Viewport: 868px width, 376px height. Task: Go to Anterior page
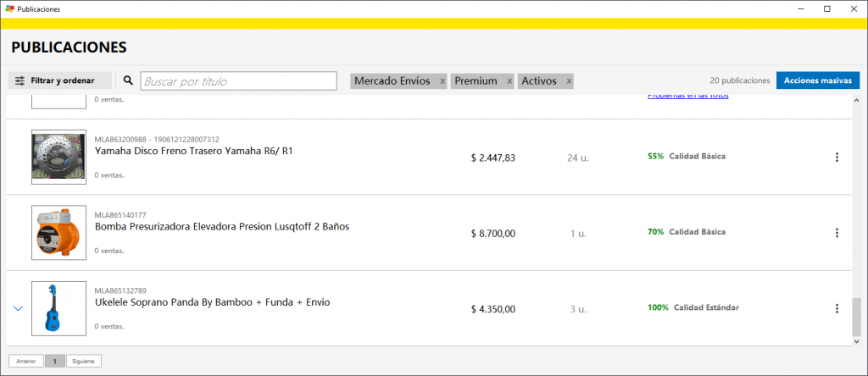click(x=26, y=361)
